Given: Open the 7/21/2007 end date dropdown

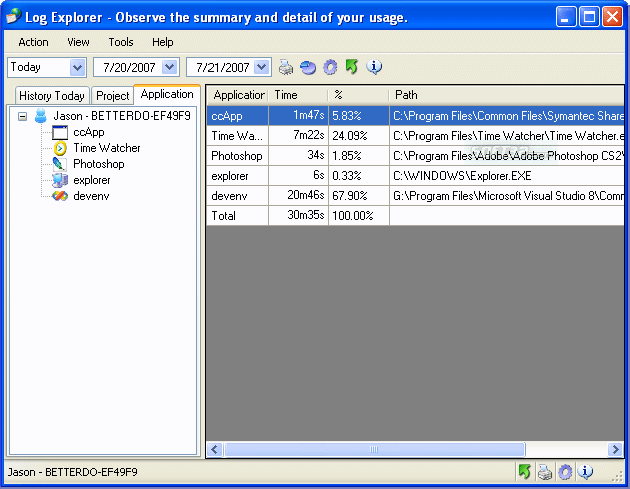Looking at the screenshot, I should [262, 67].
